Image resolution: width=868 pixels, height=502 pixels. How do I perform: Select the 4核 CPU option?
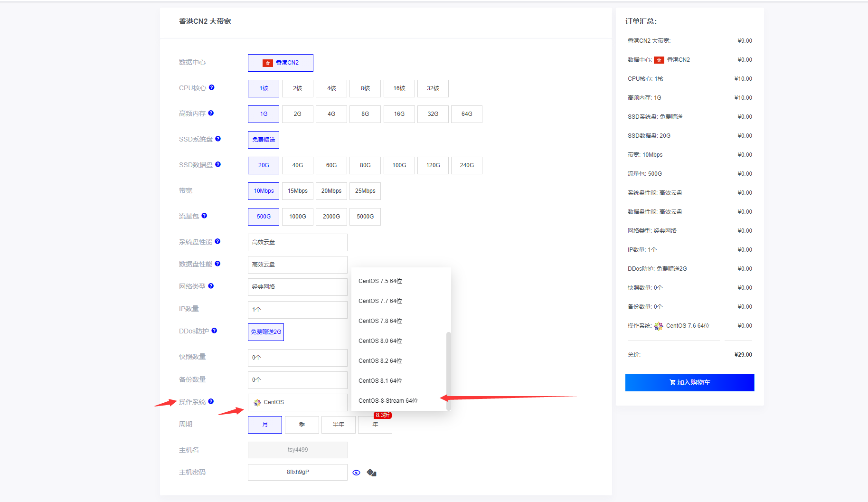coord(331,88)
